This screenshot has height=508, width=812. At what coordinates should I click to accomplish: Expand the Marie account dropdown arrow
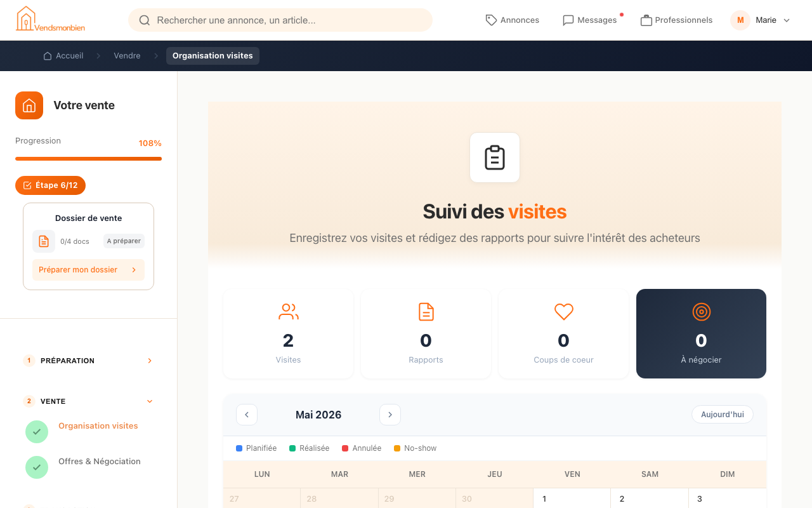tap(787, 20)
